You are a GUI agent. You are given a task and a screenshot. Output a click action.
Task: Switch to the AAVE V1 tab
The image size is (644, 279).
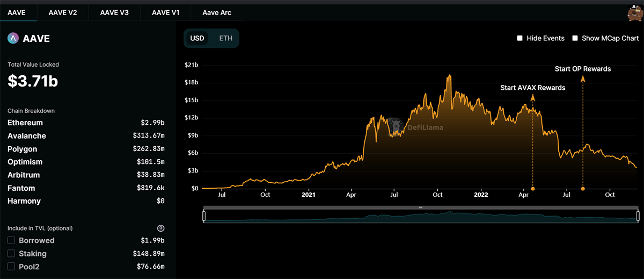165,12
